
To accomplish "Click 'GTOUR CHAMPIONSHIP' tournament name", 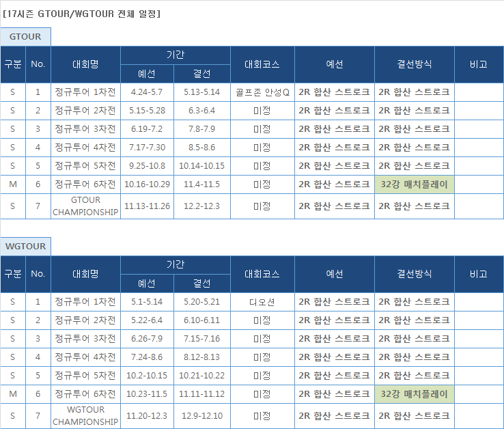I will coord(85,206).
